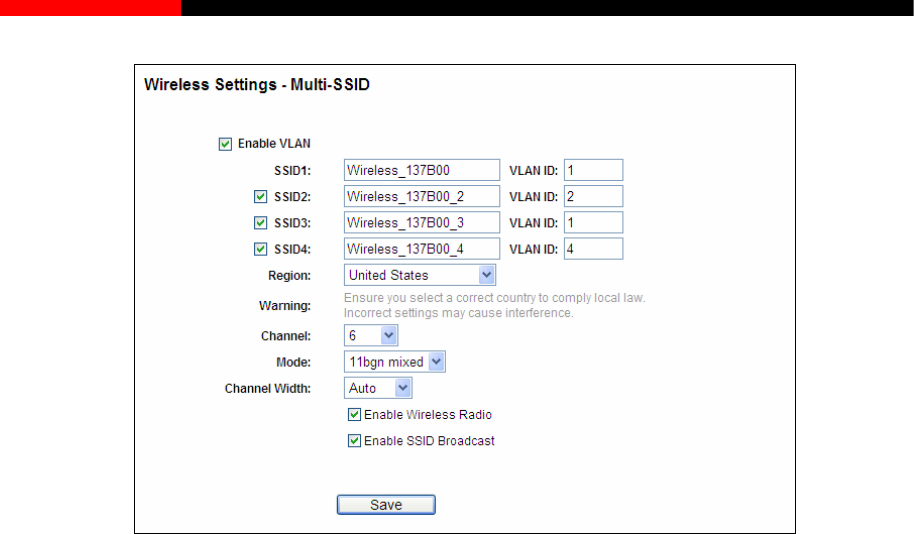914x534 pixels.
Task: Click the Warning: label
Action: click(x=285, y=305)
